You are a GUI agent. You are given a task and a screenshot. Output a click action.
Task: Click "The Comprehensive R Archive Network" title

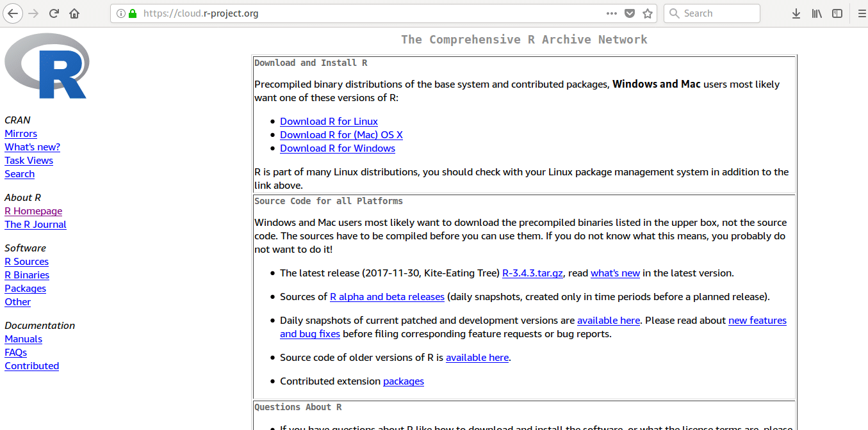[x=524, y=40]
